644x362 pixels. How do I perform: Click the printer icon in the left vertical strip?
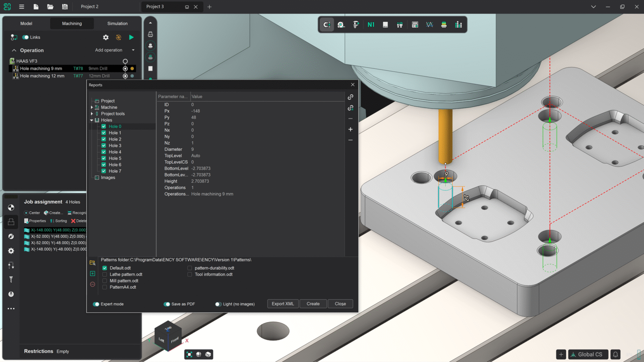(x=150, y=34)
